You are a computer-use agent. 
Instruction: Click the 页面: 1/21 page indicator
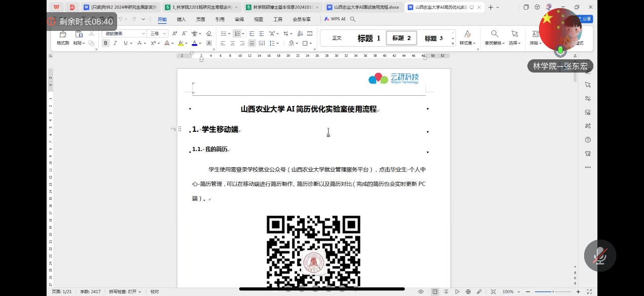[x=62, y=291]
